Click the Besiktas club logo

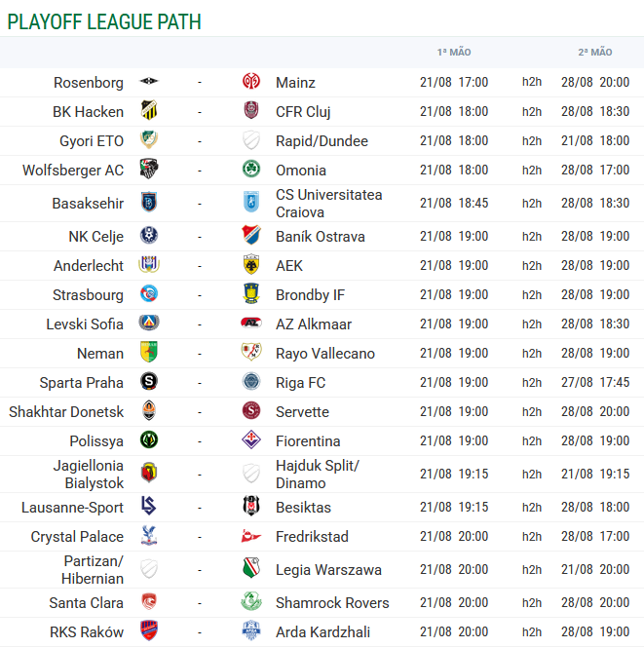(251, 506)
